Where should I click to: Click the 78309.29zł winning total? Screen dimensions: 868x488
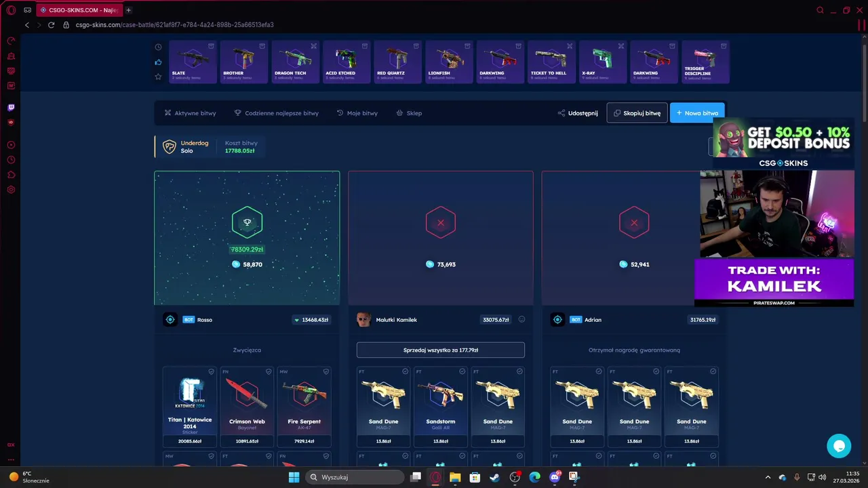coord(247,249)
